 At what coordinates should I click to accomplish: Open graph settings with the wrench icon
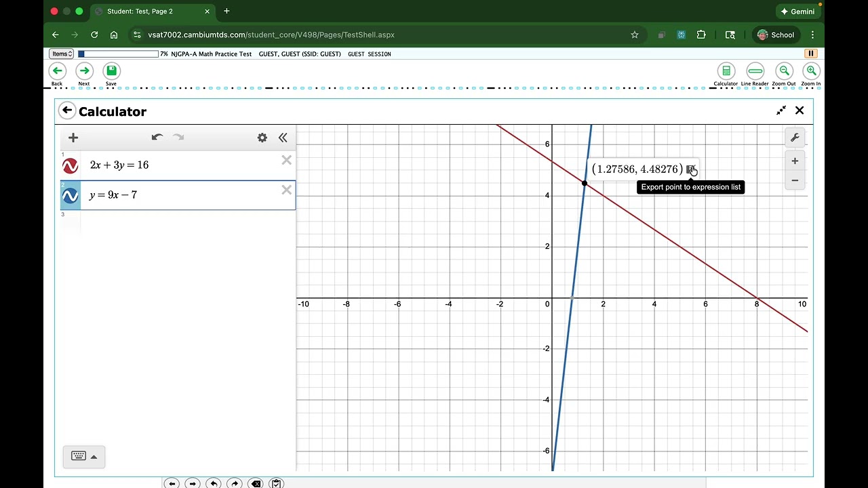tap(795, 138)
